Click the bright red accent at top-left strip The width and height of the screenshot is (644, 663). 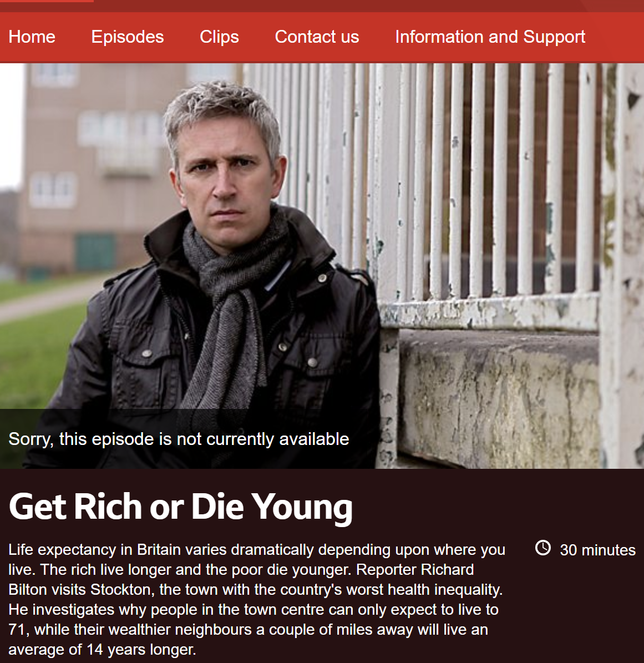pyautogui.click(x=47, y=1)
